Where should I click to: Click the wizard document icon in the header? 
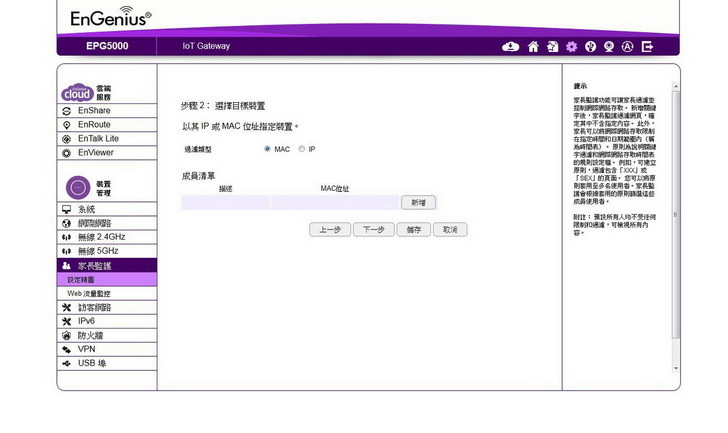click(x=552, y=46)
